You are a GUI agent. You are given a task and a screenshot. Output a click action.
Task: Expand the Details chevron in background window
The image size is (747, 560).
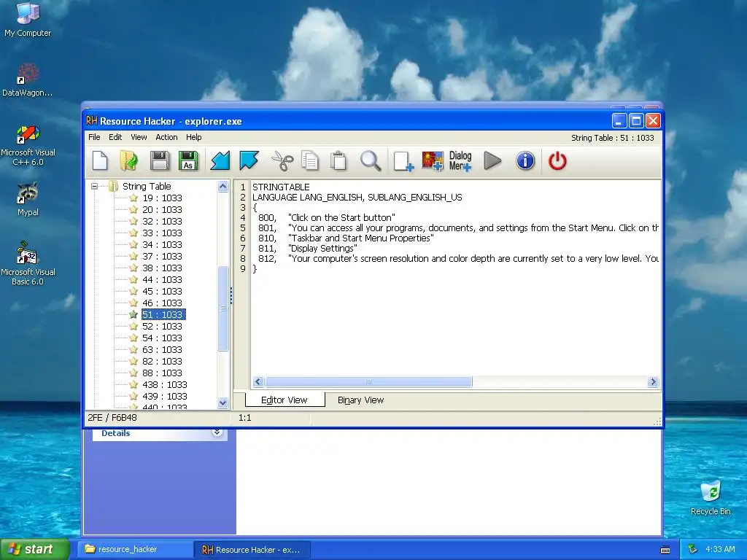[x=217, y=432]
